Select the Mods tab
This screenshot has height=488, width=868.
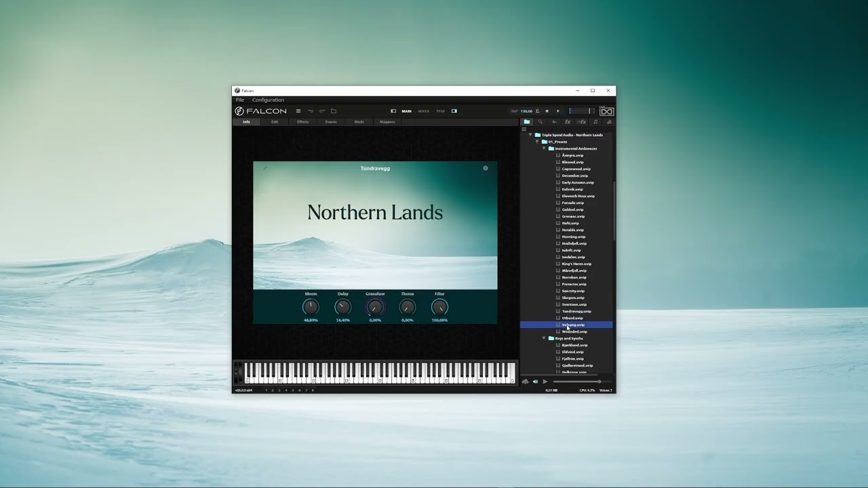(359, 122)
